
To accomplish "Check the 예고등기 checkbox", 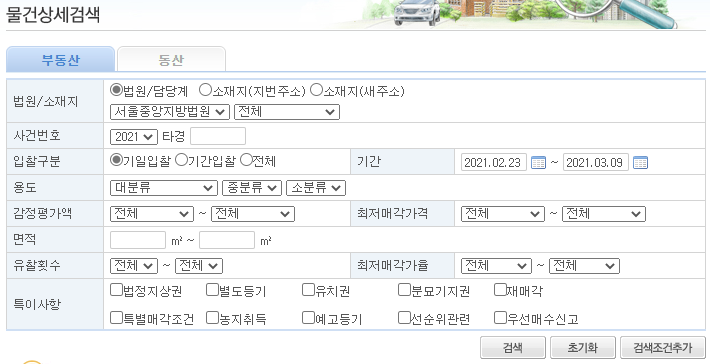I will [308, 318].
